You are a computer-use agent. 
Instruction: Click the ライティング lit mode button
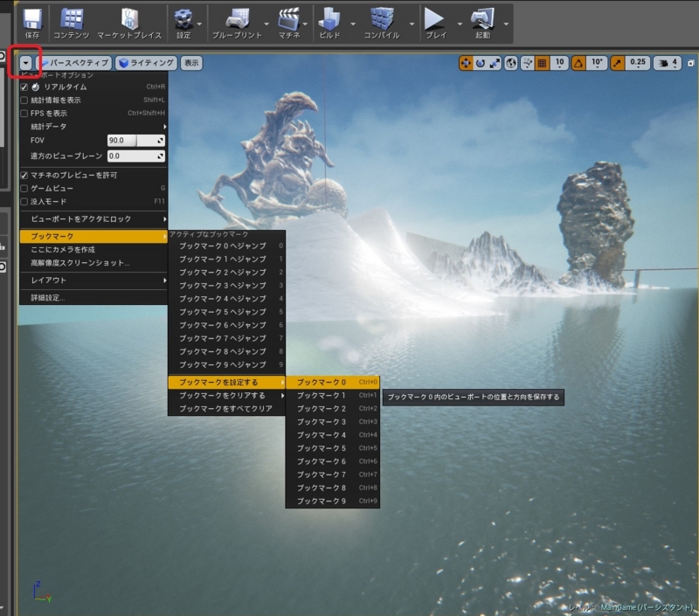(x=146, y=63)
